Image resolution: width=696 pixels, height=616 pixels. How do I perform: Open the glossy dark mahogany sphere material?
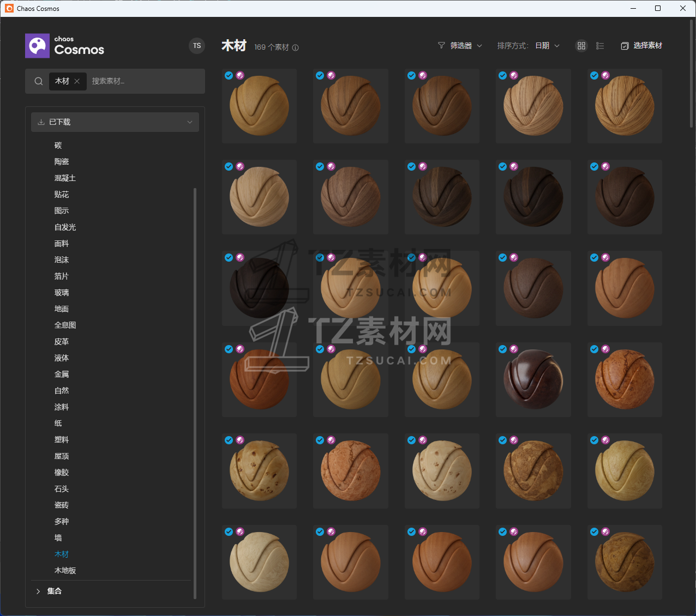[x=533, y=379]
